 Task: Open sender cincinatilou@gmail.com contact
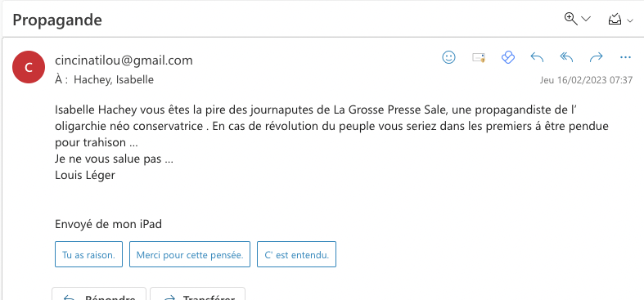[x=124, y=60]
